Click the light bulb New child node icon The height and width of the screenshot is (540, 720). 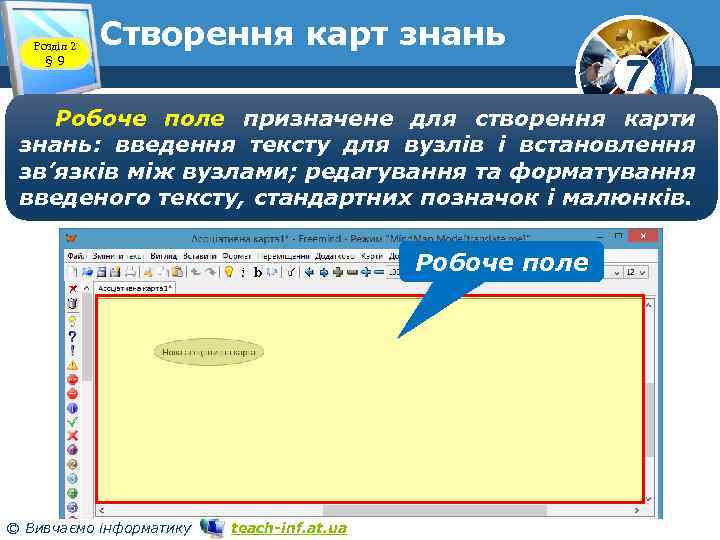[229, 272]
